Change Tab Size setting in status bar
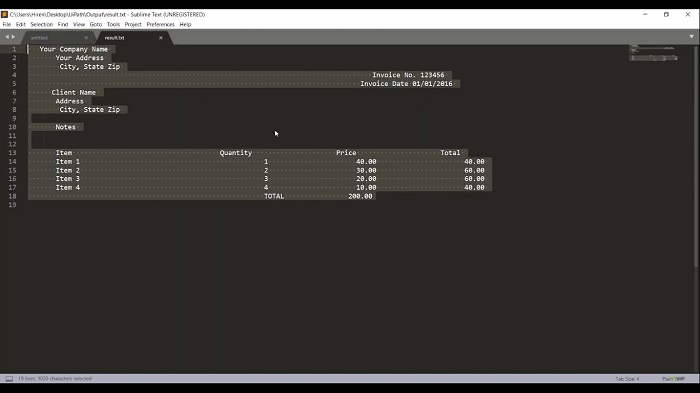 (x=627, y=379)
